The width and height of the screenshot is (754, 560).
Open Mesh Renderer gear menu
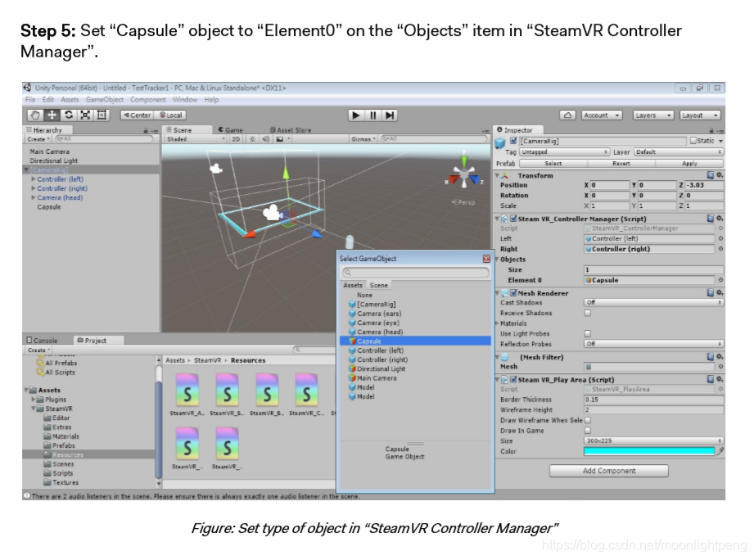tap(720, 293)
